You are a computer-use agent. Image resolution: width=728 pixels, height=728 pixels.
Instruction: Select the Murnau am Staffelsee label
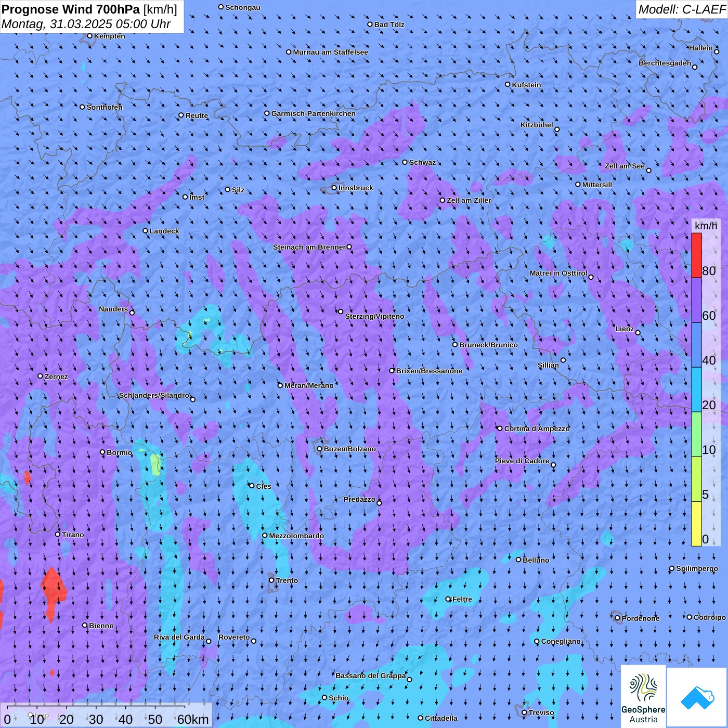click(x=330, y=52)
